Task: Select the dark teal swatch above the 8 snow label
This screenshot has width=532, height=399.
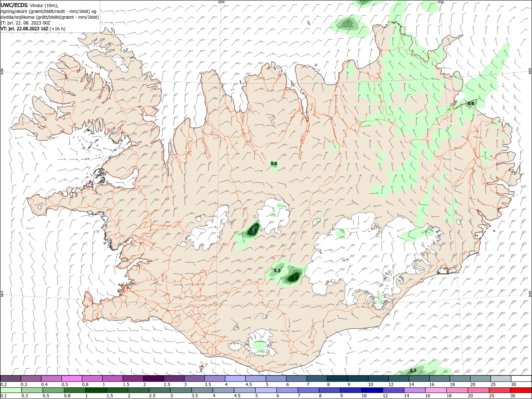Action: point(337,379)
